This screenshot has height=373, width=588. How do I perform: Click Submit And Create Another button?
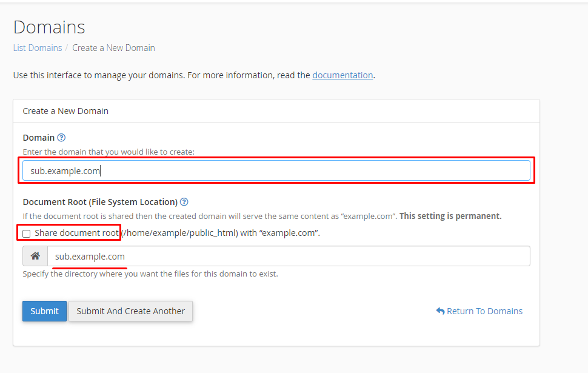tap(130, 311)
